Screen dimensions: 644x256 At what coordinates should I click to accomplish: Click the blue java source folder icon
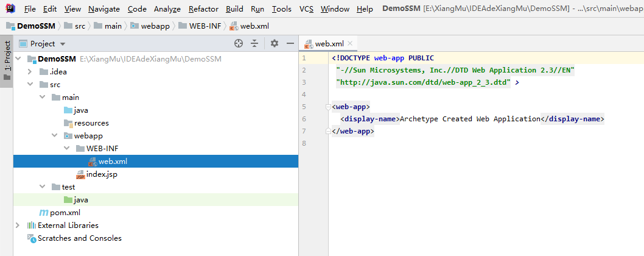click(x=68, y=110)
